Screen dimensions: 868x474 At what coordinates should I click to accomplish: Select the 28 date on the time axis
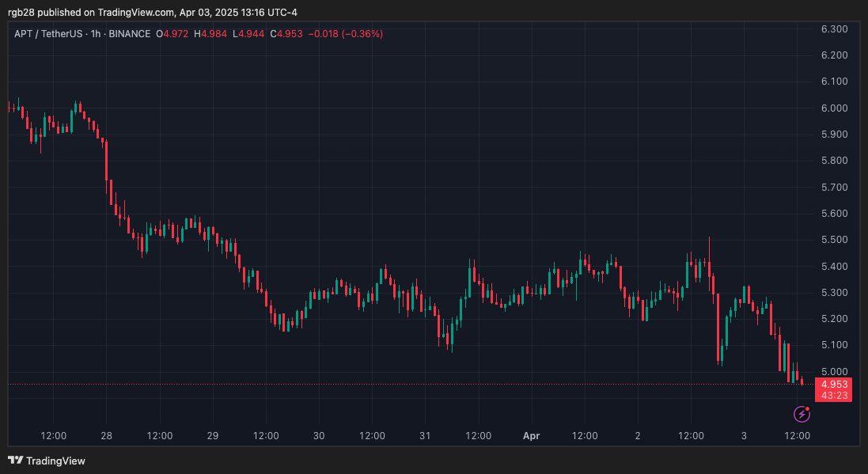tap(107, 436)
